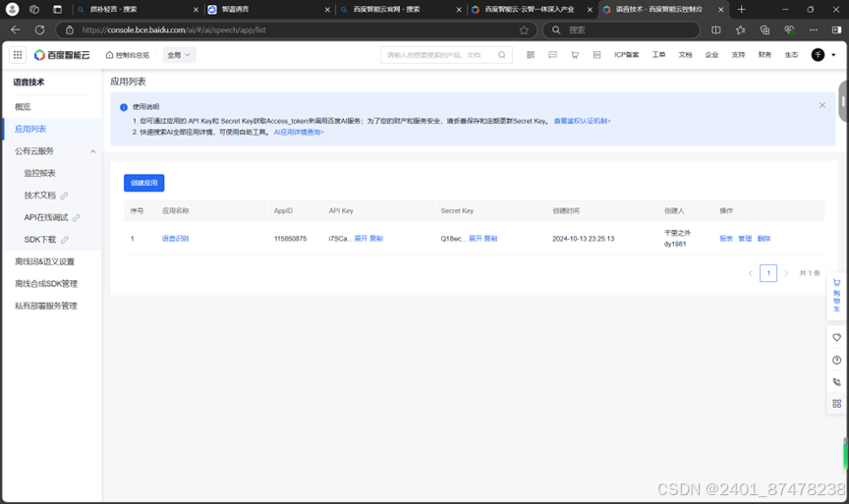The height and width of the screenshot is (504, 849).
Task: Go to previous page arrow
Action: click(x=751, y=273)
